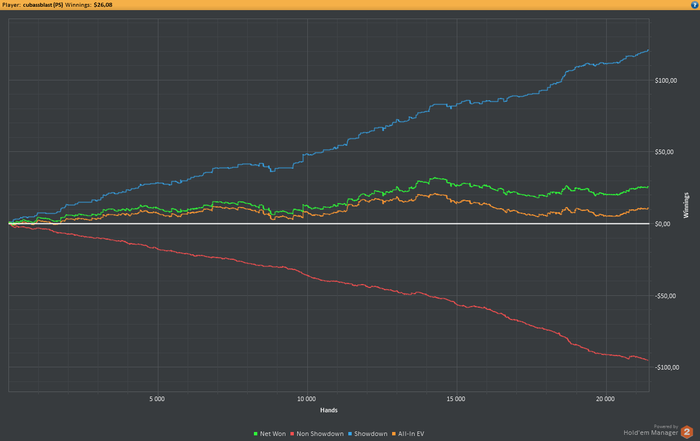Click the blue Showdown color square
700x441 pixels.
tap(350, 434)
